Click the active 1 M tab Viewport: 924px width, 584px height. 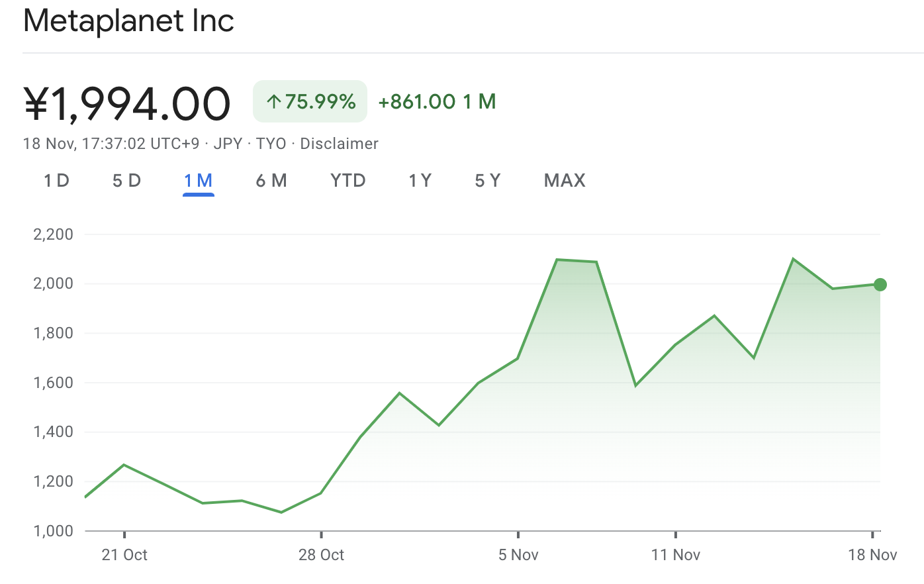click(198, 181)
